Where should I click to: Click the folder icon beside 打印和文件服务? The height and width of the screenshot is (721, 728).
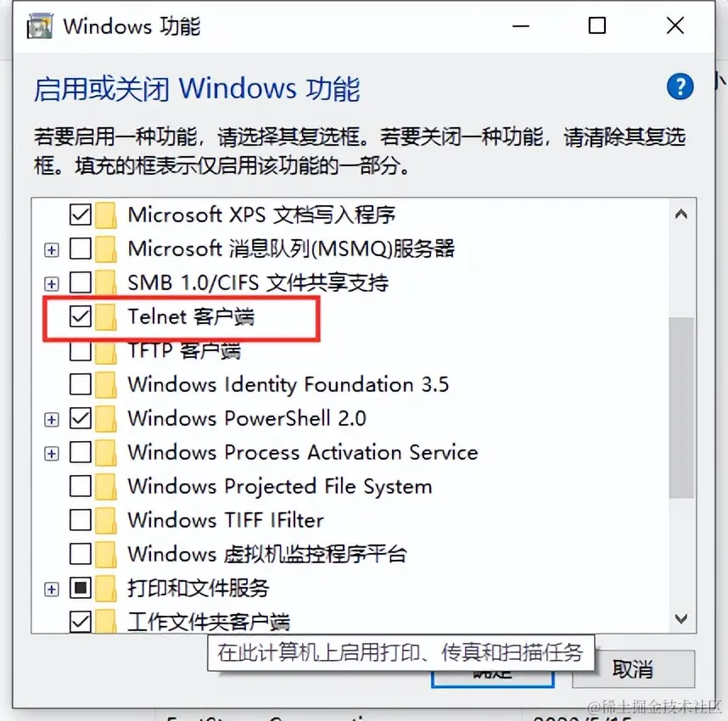tap(106, 588)
